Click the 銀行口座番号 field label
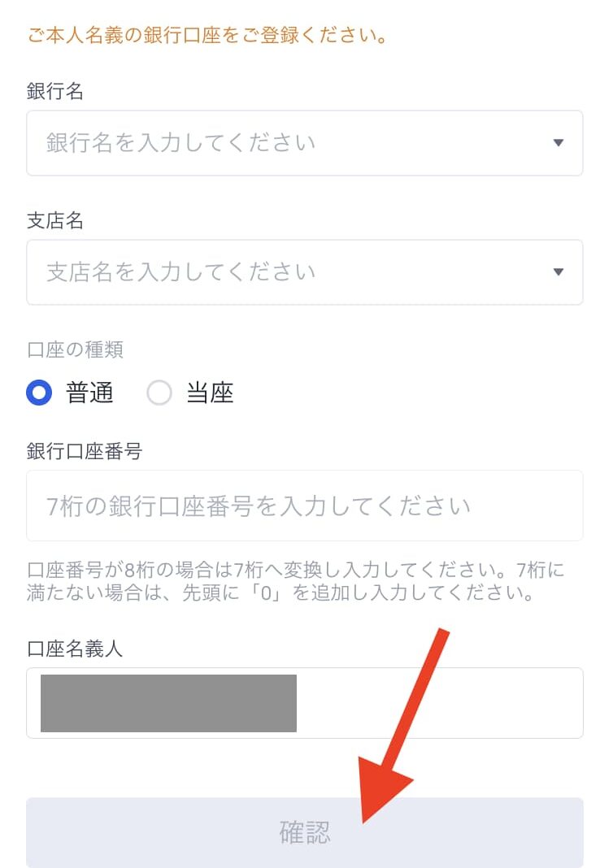 point(84,451)
